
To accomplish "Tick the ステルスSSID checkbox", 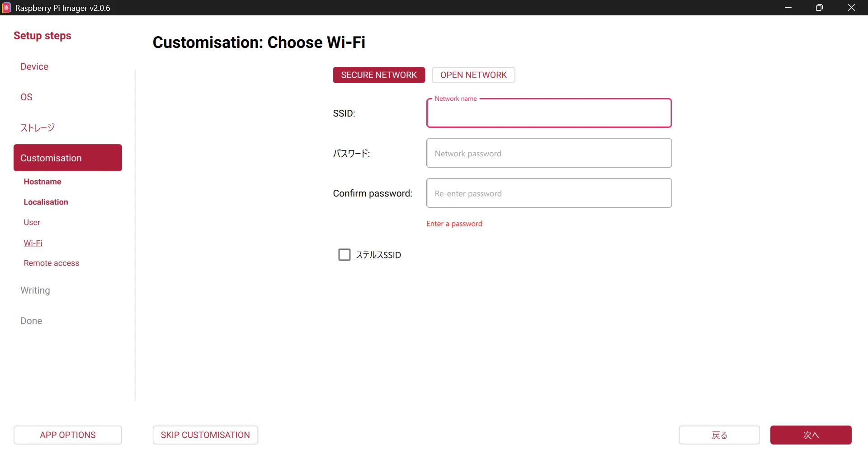I will click(x=344, y=255).
